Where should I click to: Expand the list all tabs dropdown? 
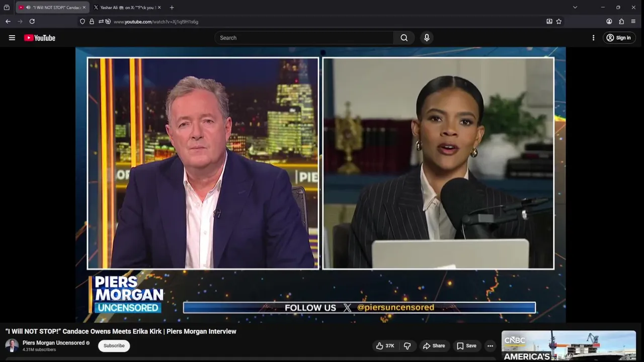coord(575,8)
